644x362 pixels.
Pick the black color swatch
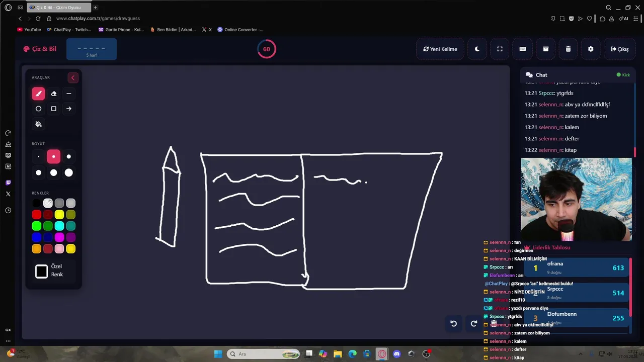point(36,203)
